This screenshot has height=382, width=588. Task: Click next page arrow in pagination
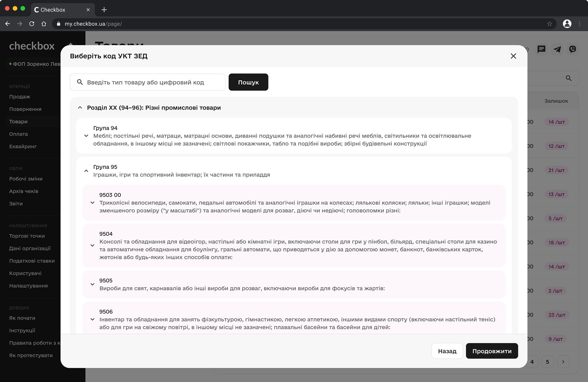click(x=563, y=362)
